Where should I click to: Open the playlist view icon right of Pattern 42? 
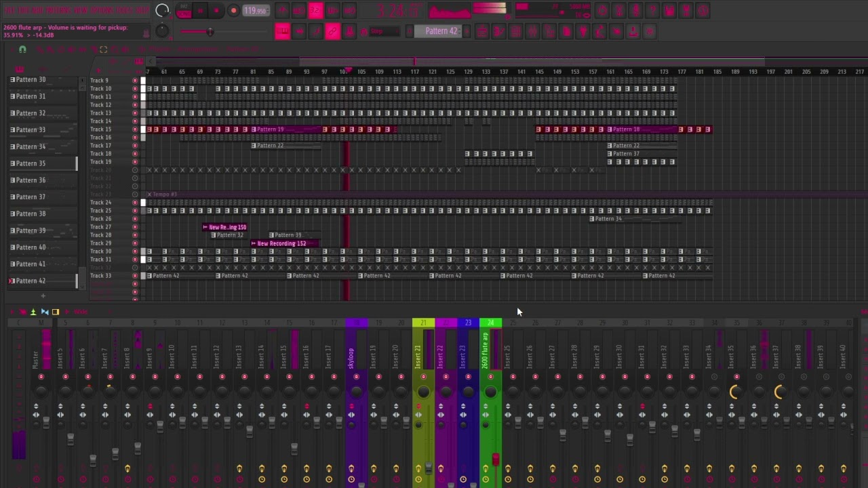482,31
